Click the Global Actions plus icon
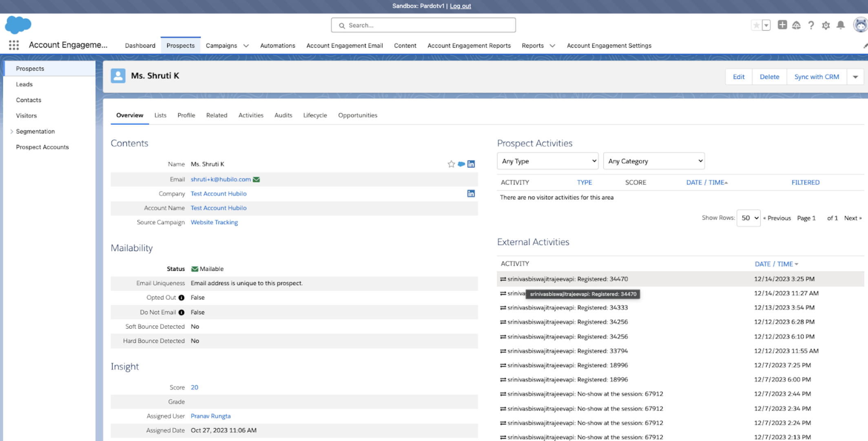This screenshot has width=868, height=441. click(x=782, y=25)
